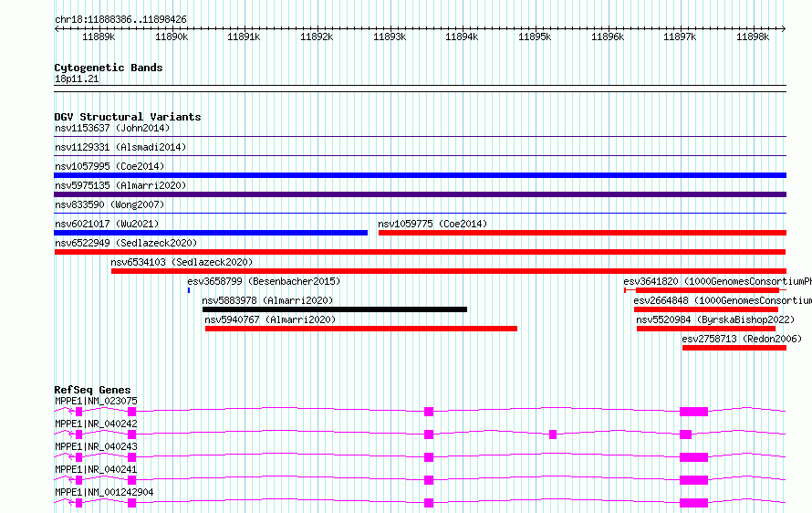
Task: Click the 11891k scale tick label
Action: coord(244,37)
